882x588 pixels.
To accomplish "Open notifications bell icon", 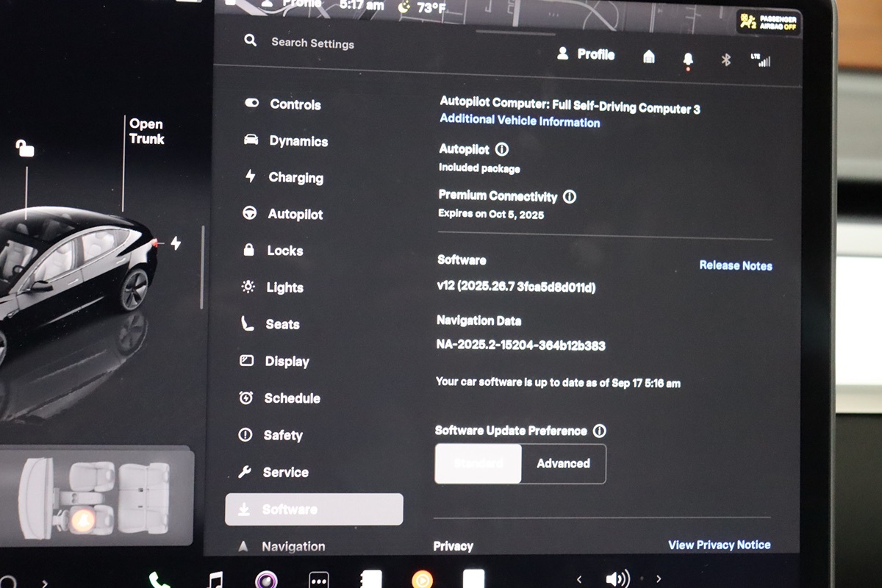I will point(688,60).
